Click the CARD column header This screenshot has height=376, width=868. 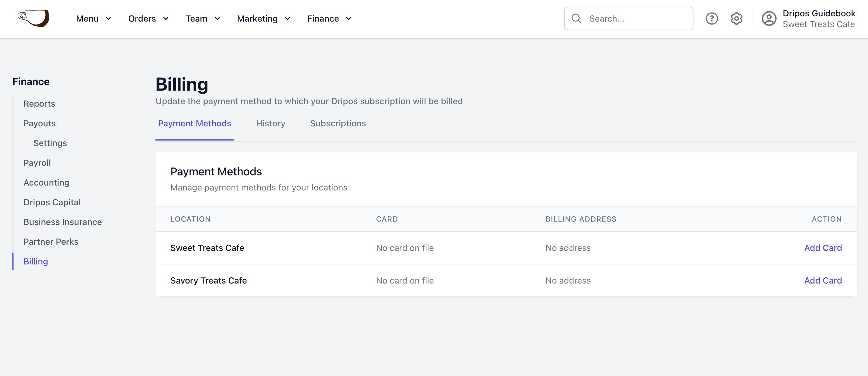pos(387,219)
